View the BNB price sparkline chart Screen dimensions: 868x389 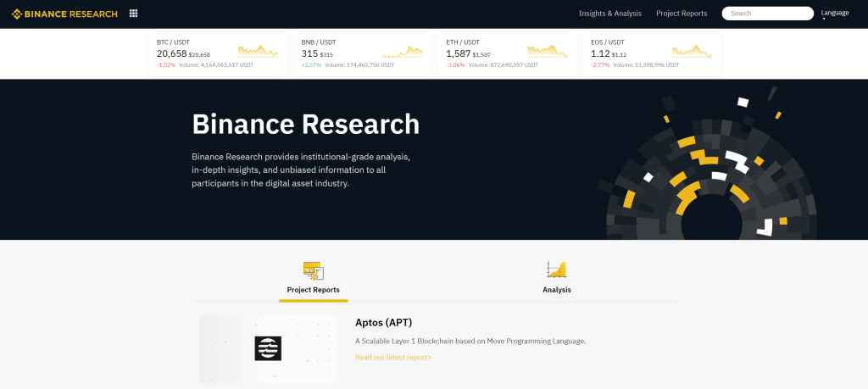coord(403,52)
